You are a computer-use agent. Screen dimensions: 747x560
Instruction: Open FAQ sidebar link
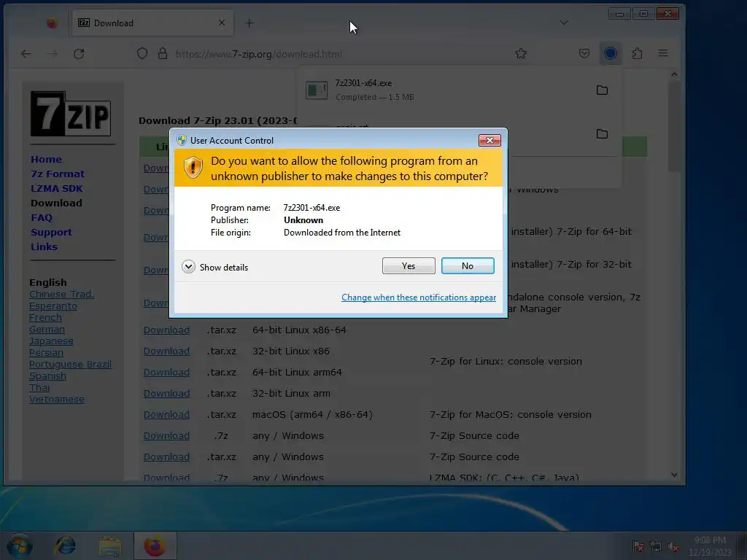tap(42, 217)
